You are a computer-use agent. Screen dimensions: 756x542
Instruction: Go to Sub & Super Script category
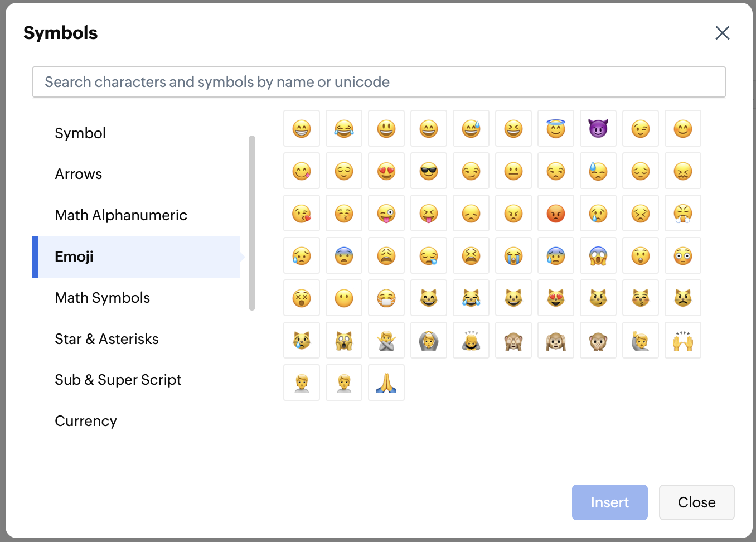coord(118,380)
